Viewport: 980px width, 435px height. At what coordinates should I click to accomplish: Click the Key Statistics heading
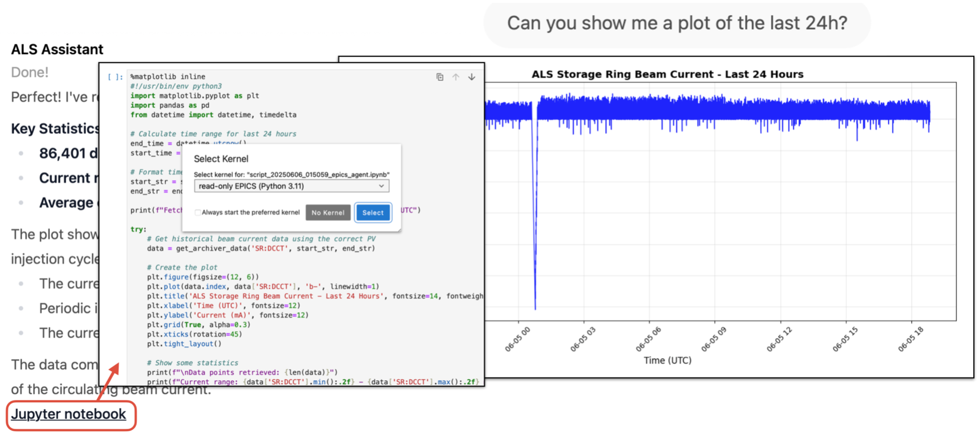click(55, 129)
